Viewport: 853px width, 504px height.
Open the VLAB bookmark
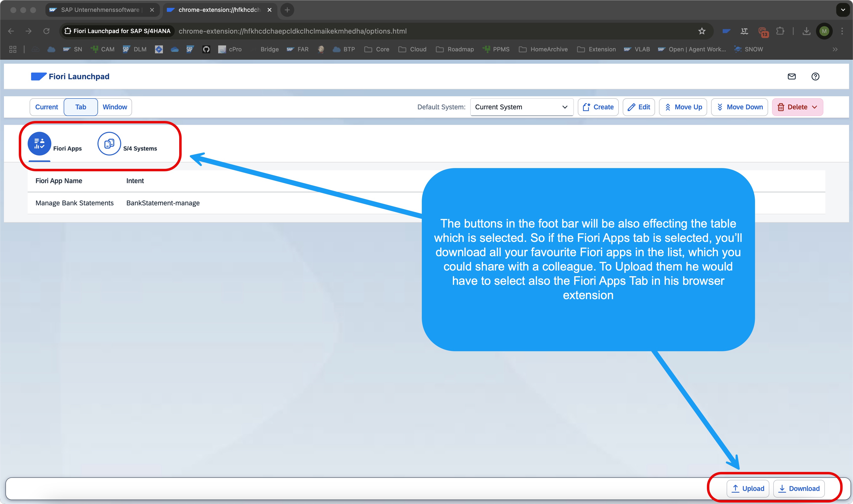tap(637, 49)
